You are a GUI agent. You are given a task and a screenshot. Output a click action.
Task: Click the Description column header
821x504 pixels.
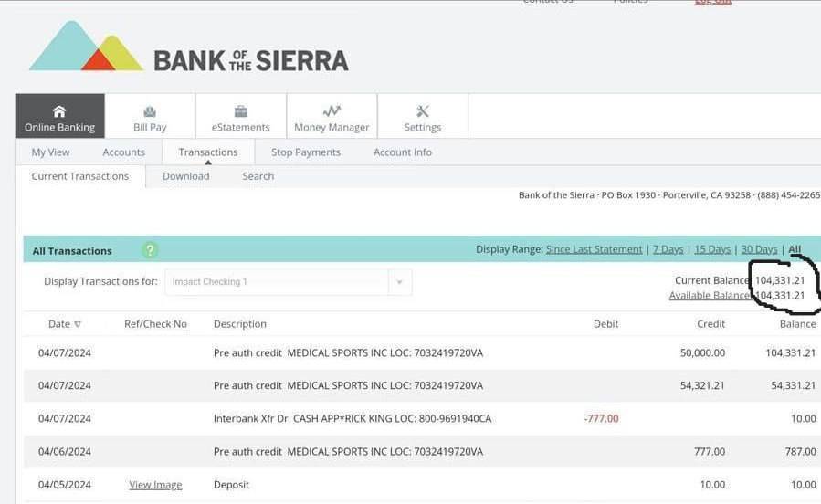point(240,324)
